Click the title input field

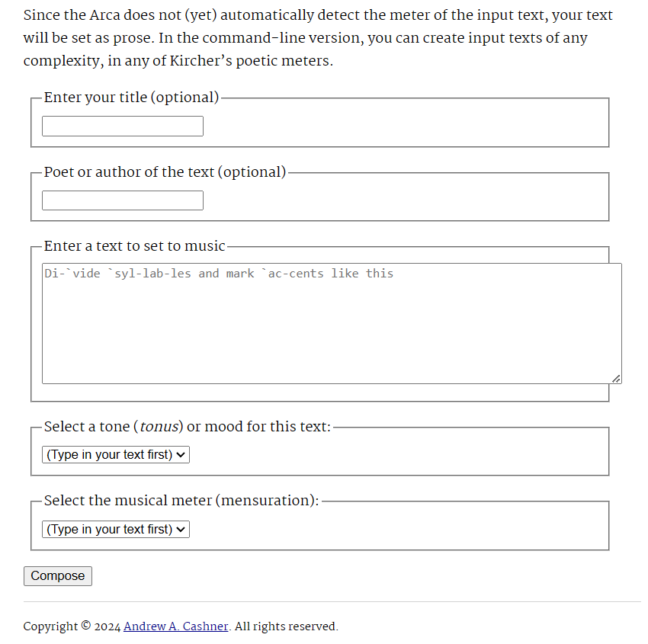click(122, 126)
